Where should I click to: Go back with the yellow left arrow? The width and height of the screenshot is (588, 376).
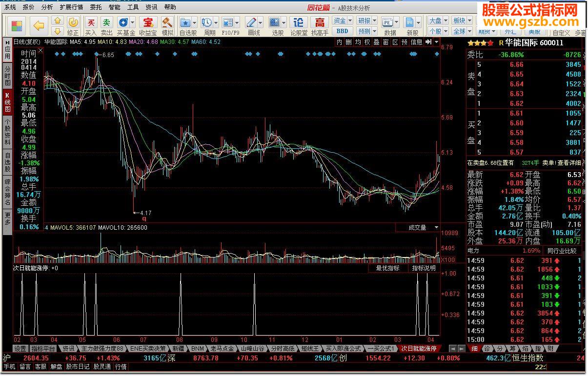39,25
